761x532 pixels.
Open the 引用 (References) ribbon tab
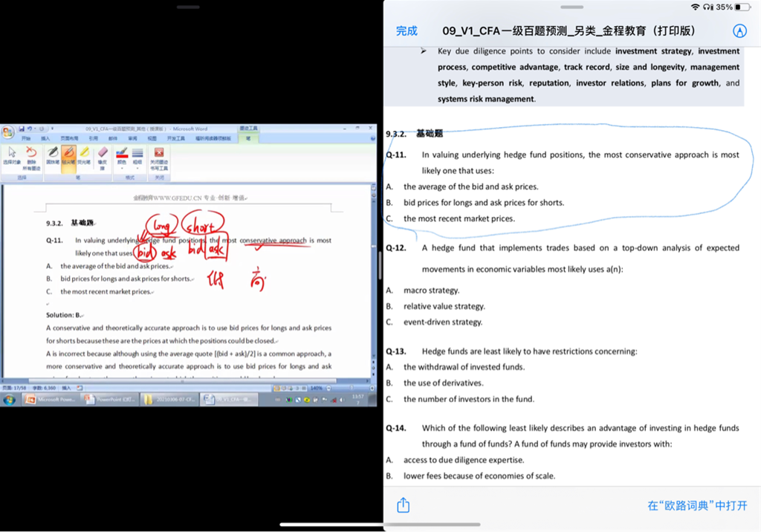tap(93, 138)
